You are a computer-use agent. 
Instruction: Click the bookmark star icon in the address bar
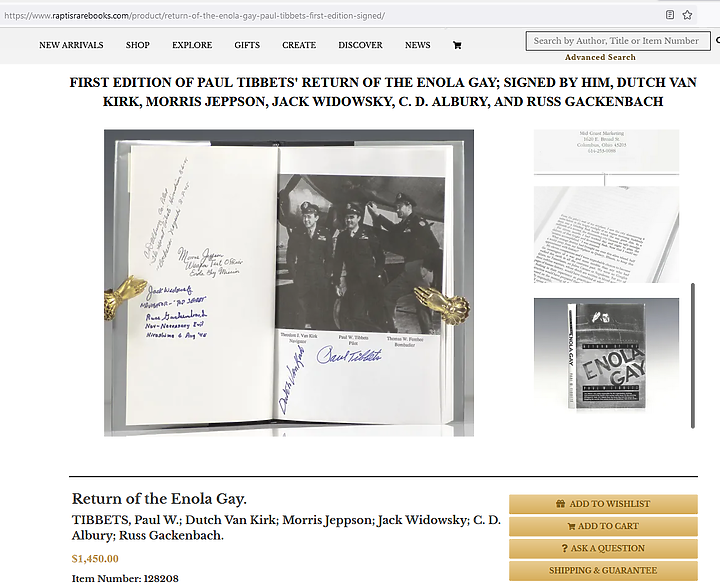(687, 15)
